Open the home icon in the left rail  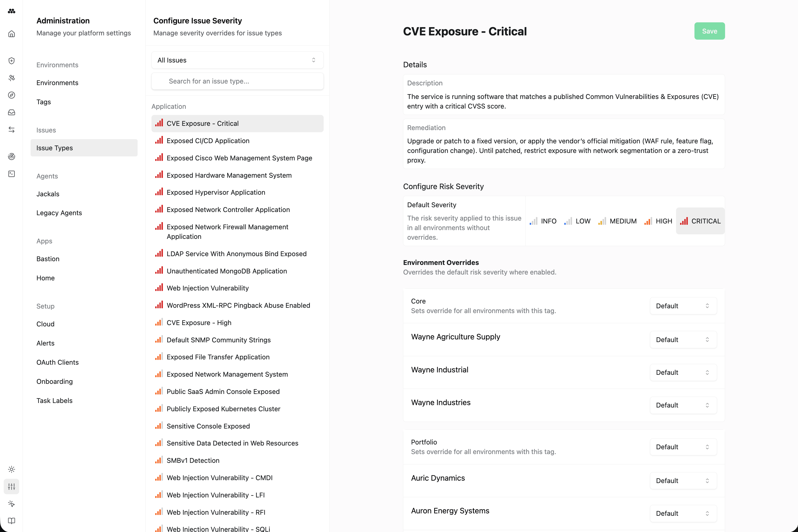tap(11, 34)
